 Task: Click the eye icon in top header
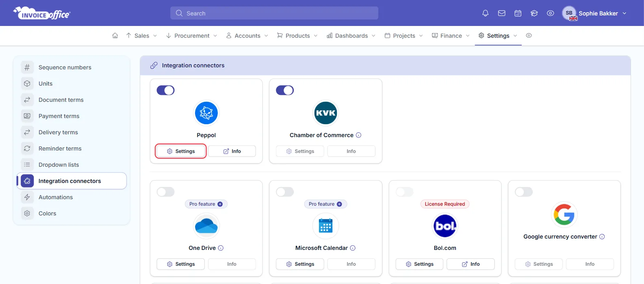[551, 13]
